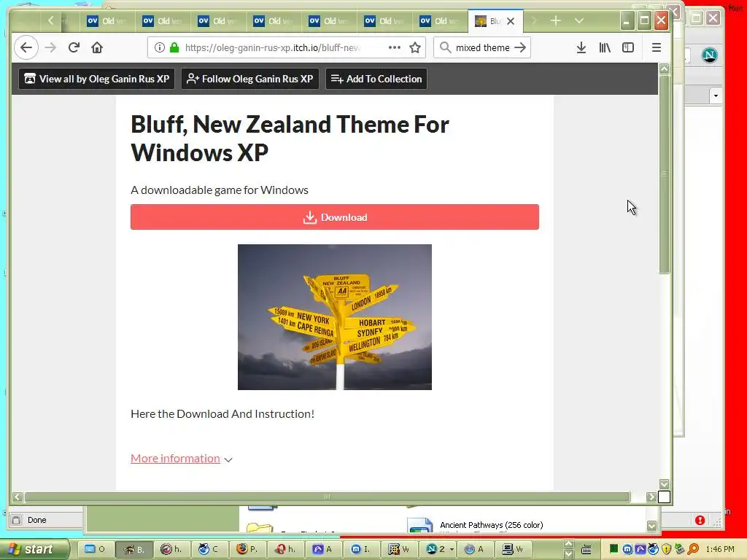747x560 pixels.
Task: Follow Oleg Ganin Rus XP
Action: (x=250, y=79)
